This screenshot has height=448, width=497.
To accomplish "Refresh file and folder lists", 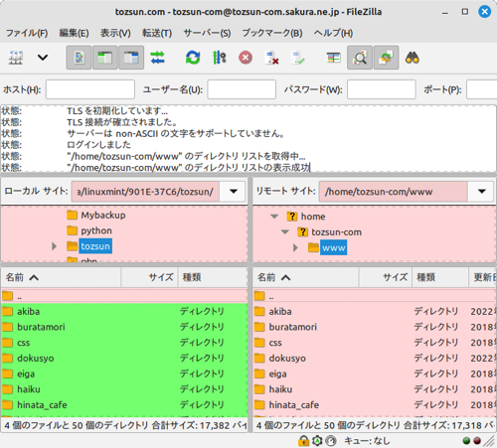I will [193, 58].
